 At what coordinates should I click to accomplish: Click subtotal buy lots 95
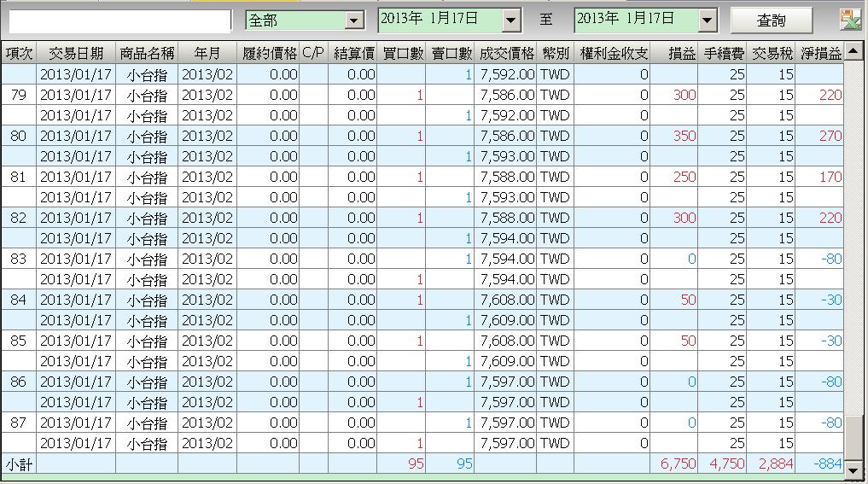416,464
